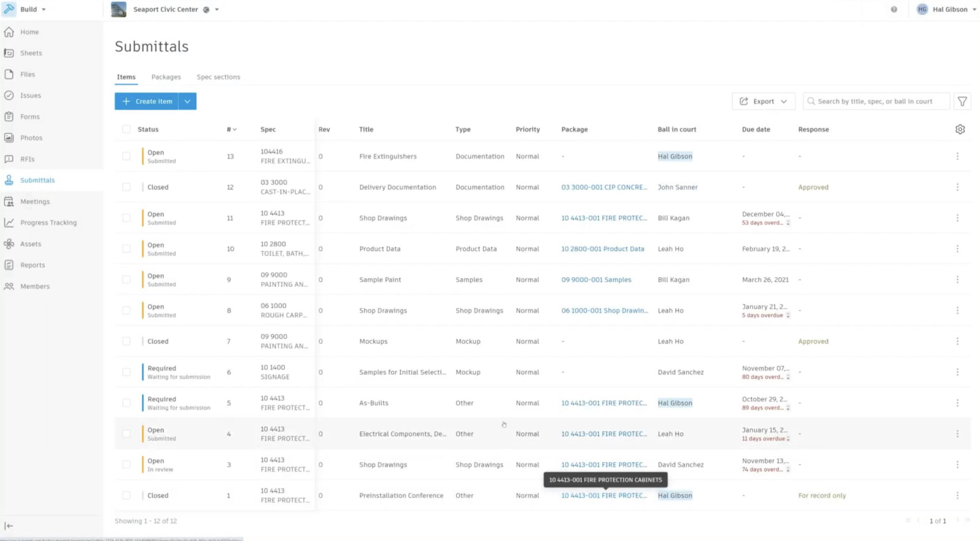Go to Progress Tracking in sidebar

[48, 223]
